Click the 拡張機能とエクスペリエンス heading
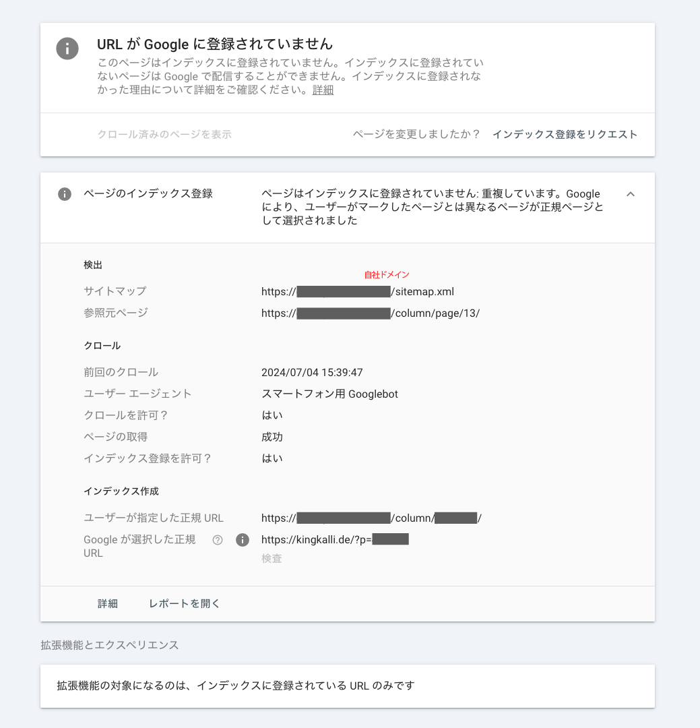Viewport: 700px width, 728px height. [109, 645]
